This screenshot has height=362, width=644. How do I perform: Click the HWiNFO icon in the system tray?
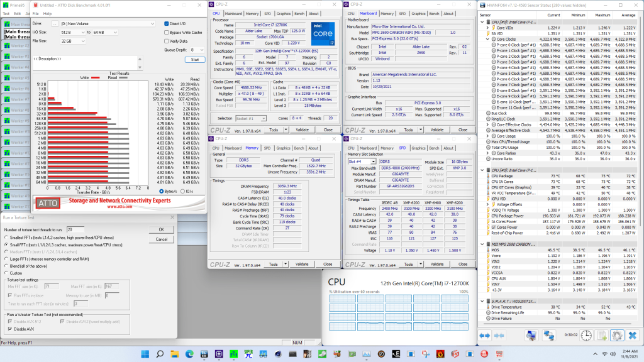tap(500, 353)
